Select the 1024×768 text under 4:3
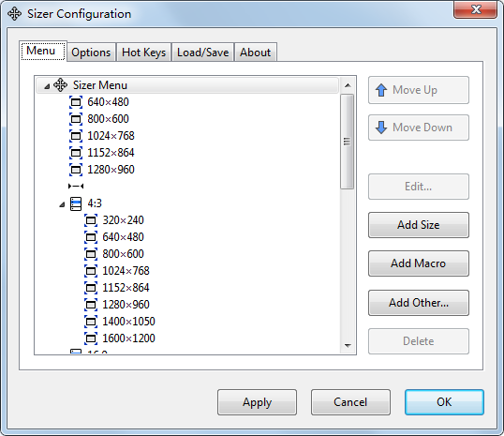Screen dimensions: 504x436 126,271
